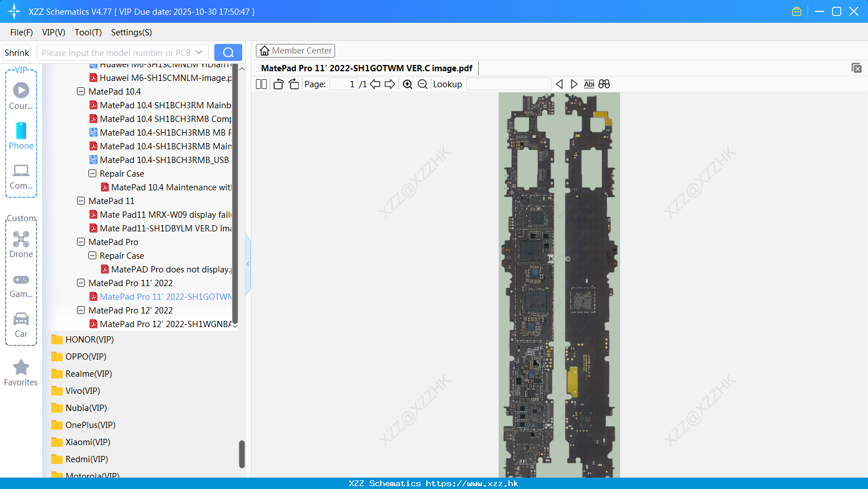Open the Vivo(VIP) folder

[x=76, y=391]
